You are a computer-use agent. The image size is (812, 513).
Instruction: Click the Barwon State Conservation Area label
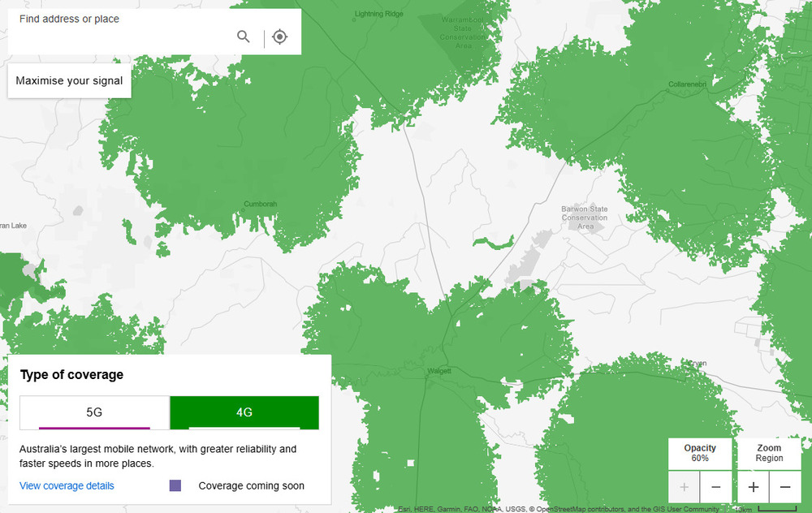click(585, 218)
